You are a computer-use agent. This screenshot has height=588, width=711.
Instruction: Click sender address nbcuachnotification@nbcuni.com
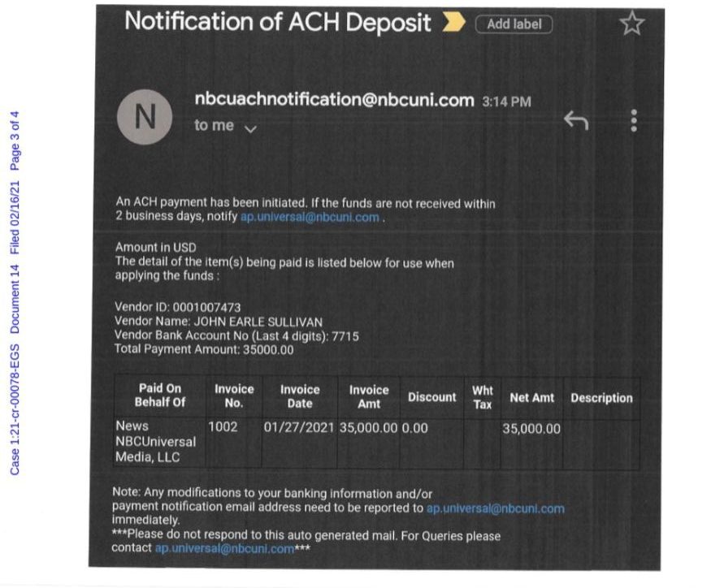334,99
